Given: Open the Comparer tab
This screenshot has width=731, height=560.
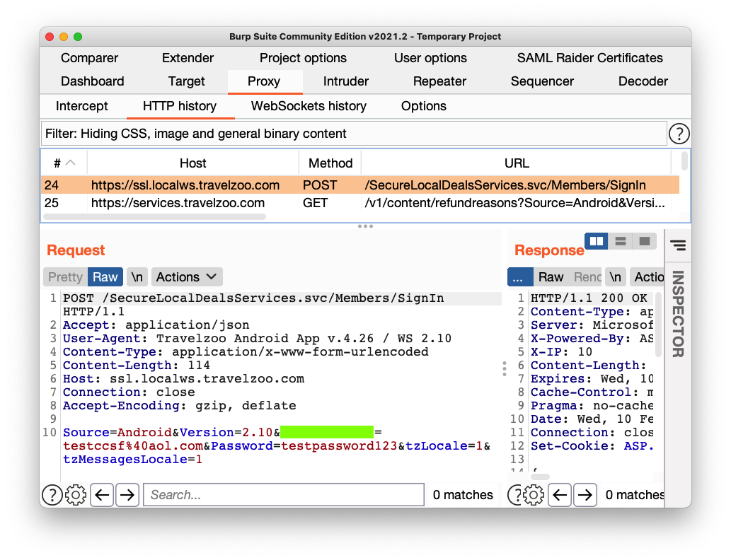Looking at the screenshot, I should click(89, 58).
